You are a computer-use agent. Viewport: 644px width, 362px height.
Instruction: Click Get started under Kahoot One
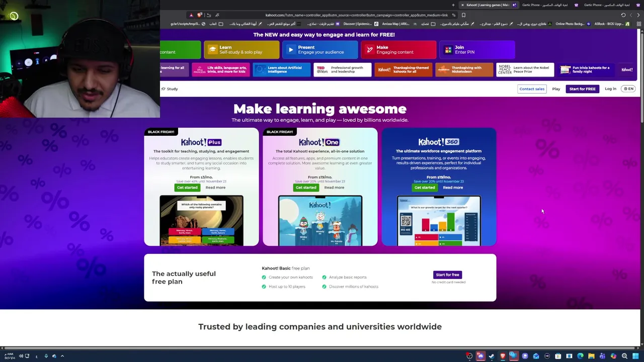click(306, 188)
